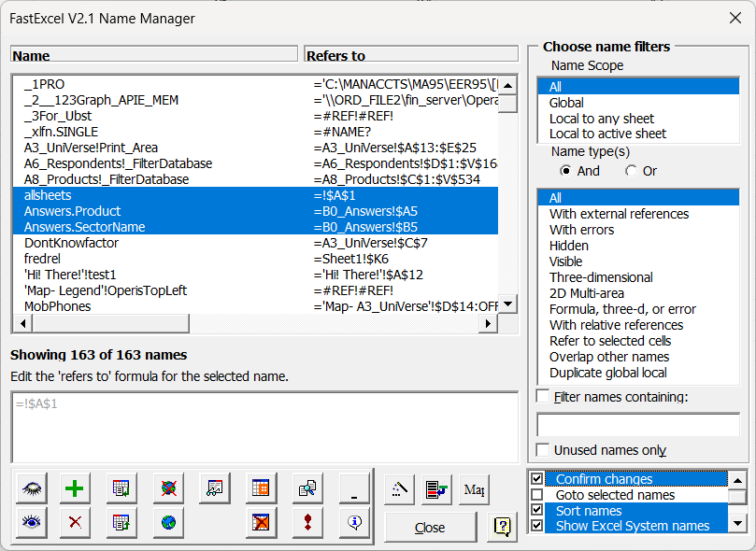
Task: Select the Answers.Product name row
Action: point(255,211)
